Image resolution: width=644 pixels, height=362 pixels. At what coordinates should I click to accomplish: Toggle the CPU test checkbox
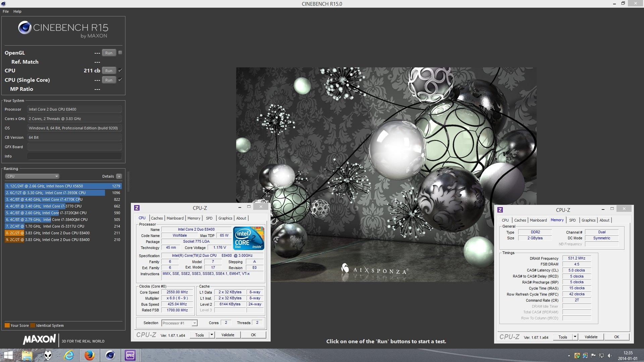point(120,70)
